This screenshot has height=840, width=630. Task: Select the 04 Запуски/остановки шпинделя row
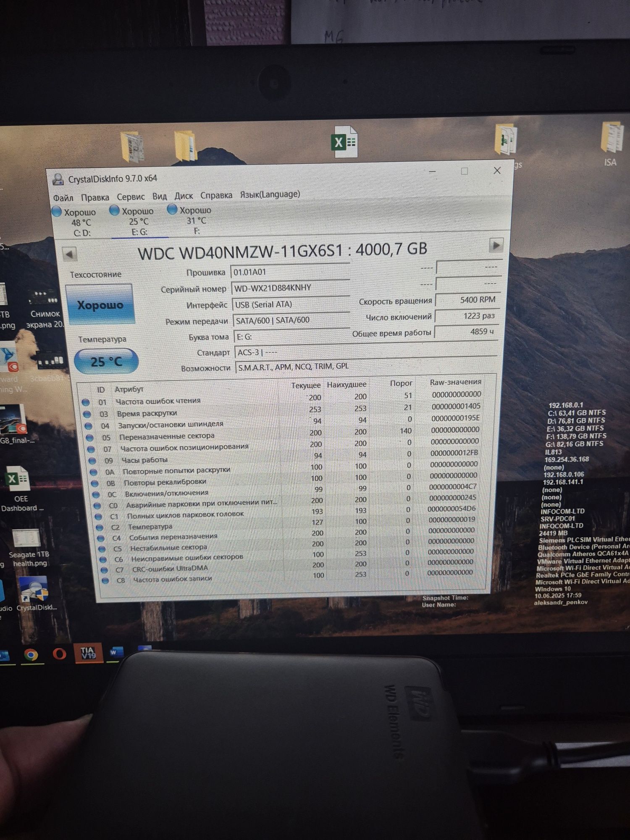[x=282, y=422]
